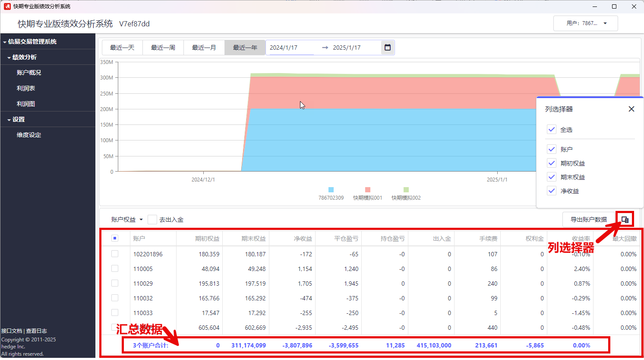Click the 导出账户数据 button
This screenshot has width=644, height=360.
tap(589, 220)
